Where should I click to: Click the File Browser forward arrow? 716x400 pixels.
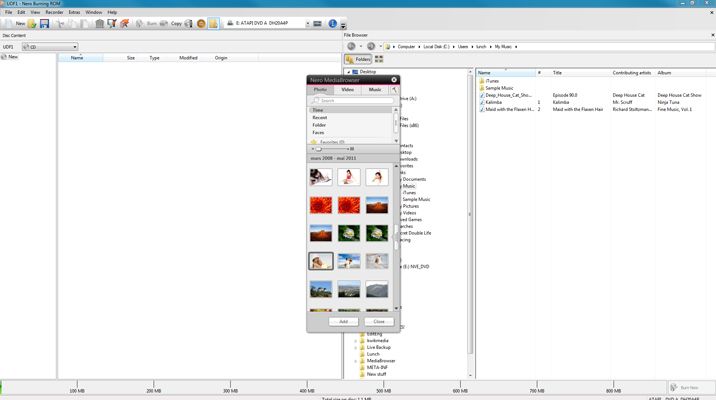[371, 46]
